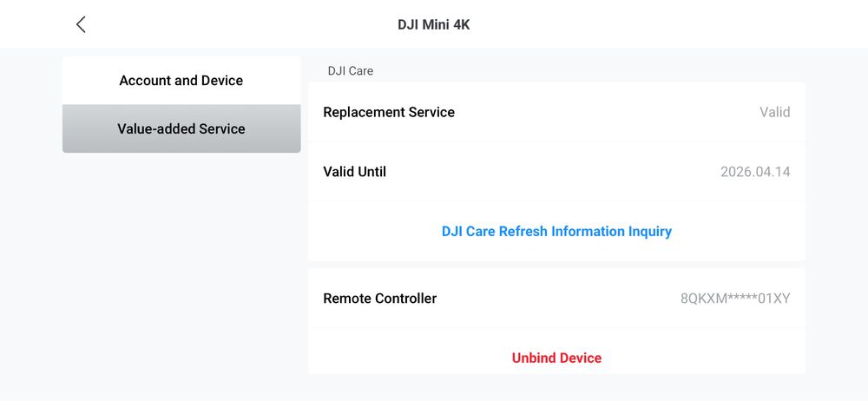
Task: Click the gap between the two info cards
Action: pyautogui.click(x=556, y=264)
